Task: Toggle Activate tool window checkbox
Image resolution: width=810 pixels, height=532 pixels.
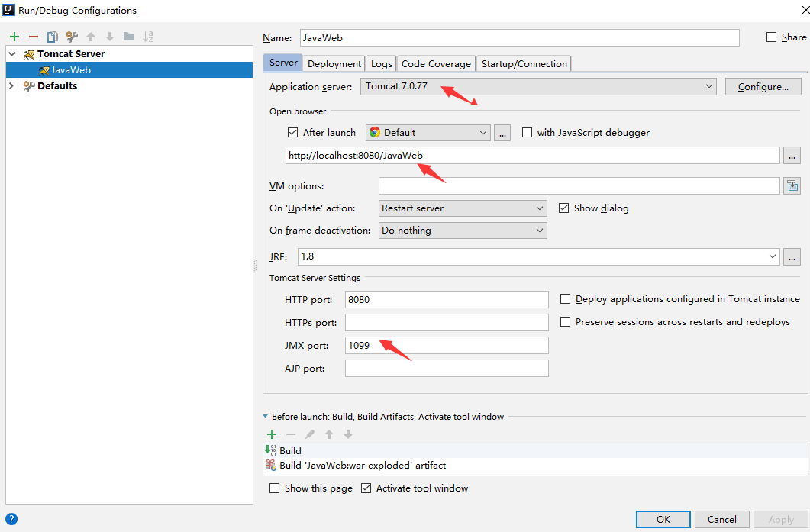Action: point(366,488)
